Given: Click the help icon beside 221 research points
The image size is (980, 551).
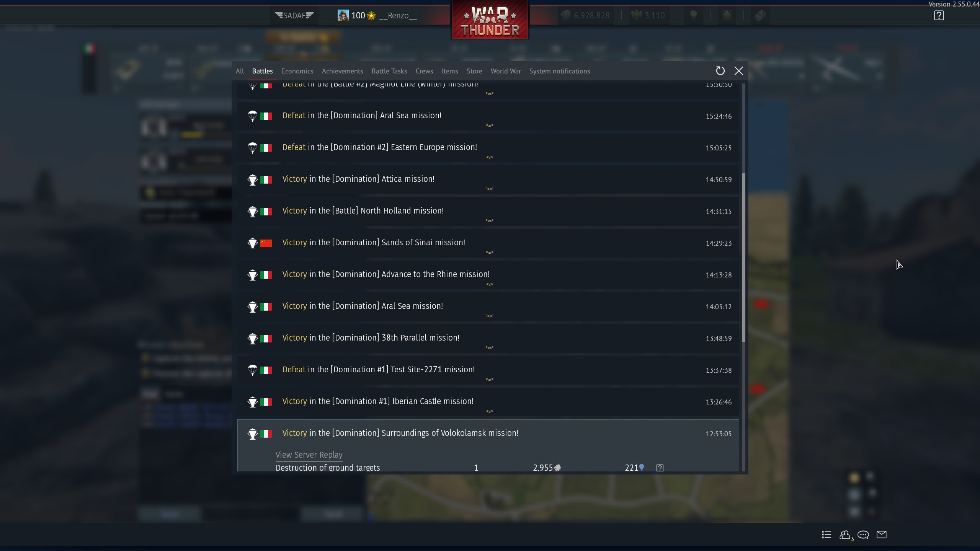Looking at the screenshot, I should coord(660,468).
